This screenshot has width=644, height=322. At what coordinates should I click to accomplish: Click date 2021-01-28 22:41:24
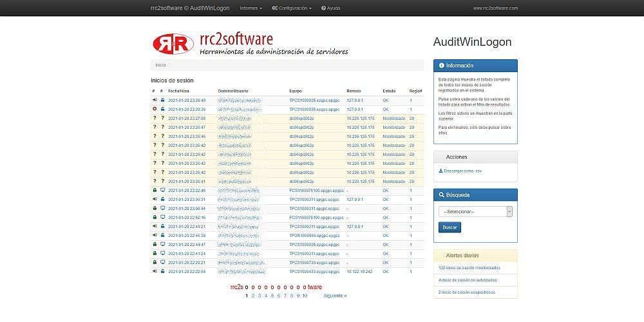(187, 253)
